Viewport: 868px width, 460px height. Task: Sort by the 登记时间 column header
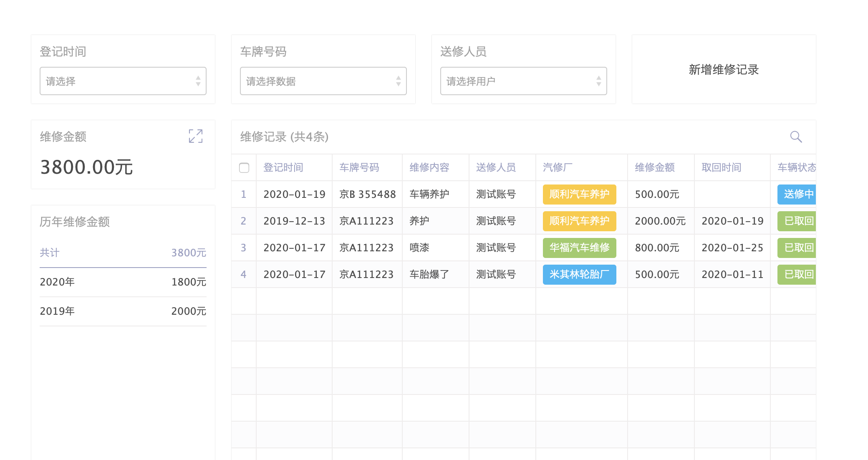(283, 167)
